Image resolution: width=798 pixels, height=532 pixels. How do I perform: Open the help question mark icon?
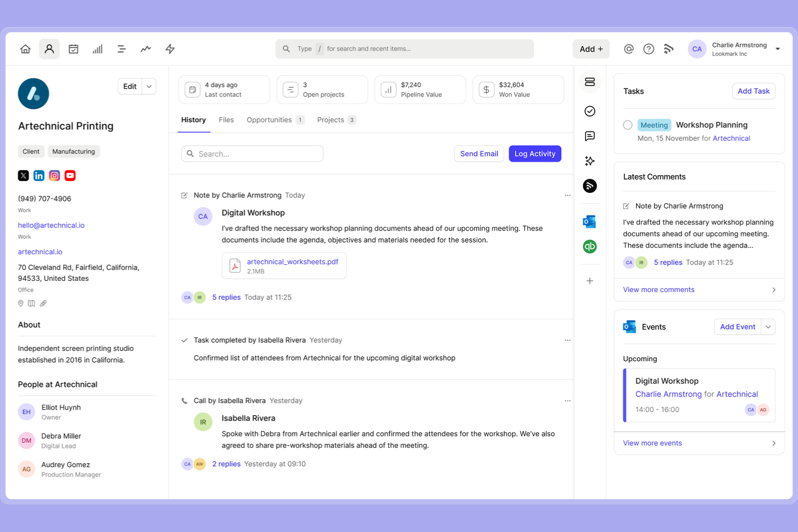click(648, 49)
